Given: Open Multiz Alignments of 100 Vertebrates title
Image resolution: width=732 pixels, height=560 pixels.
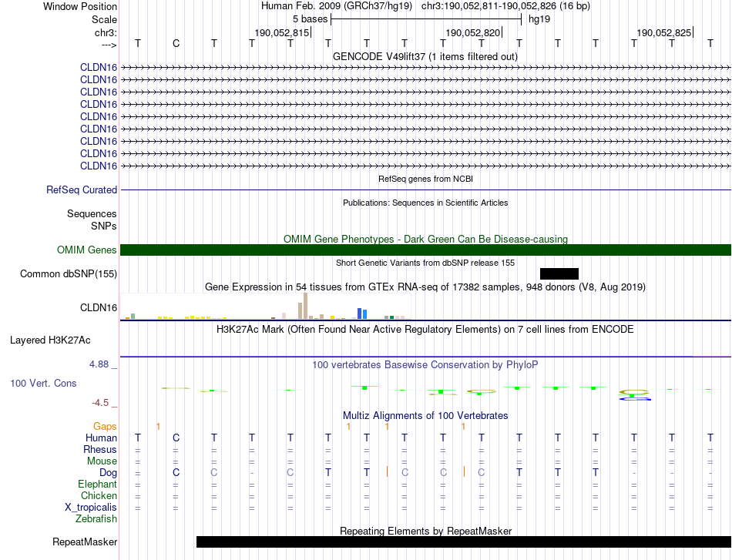Looking at the screenshot, I should pos(425,415).
